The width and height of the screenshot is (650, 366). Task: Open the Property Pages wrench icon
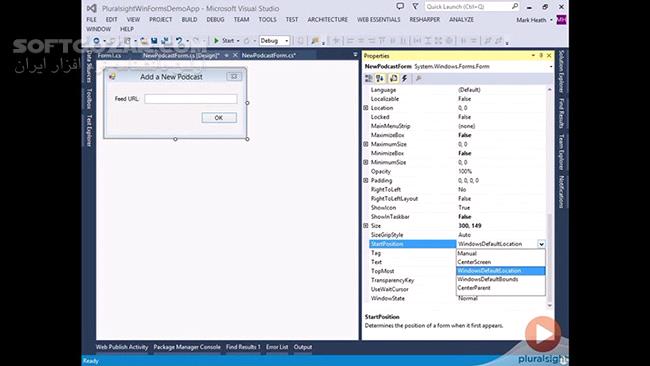(419, 78)
